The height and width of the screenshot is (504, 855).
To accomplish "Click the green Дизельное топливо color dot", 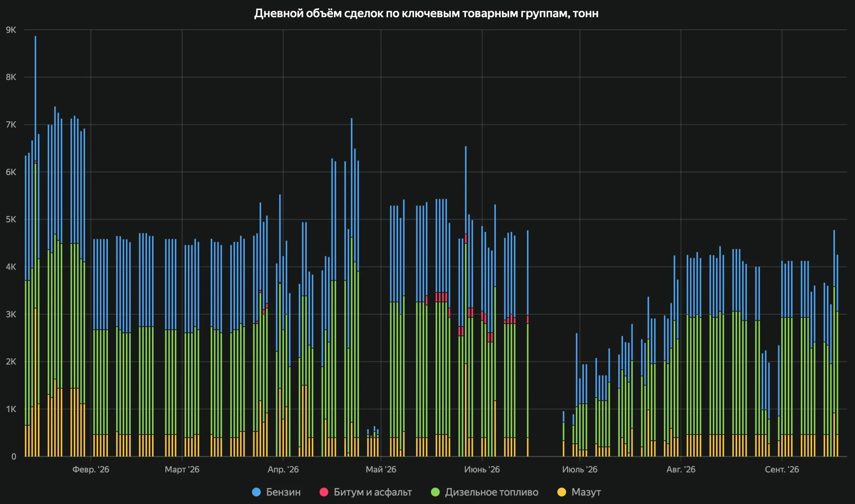I will point(435,492).
